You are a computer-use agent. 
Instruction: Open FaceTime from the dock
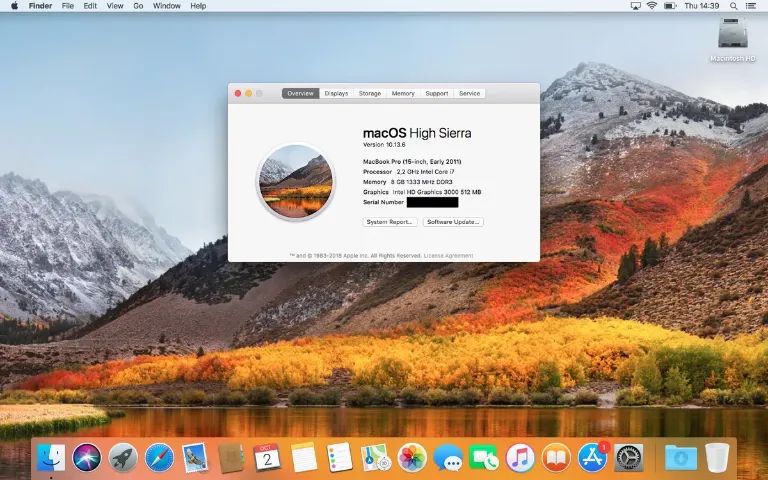[x=484, y=457]
